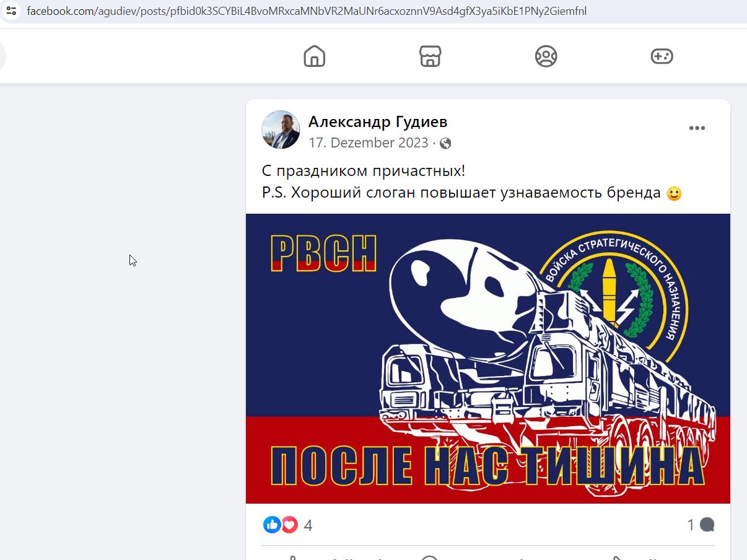Screen dimensions: 747x560
Task: Open the РВСН post image
Action: 488,358
